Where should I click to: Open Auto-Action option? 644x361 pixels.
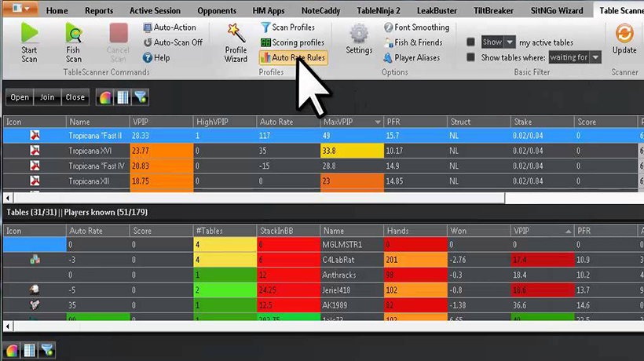pos(170,27)
